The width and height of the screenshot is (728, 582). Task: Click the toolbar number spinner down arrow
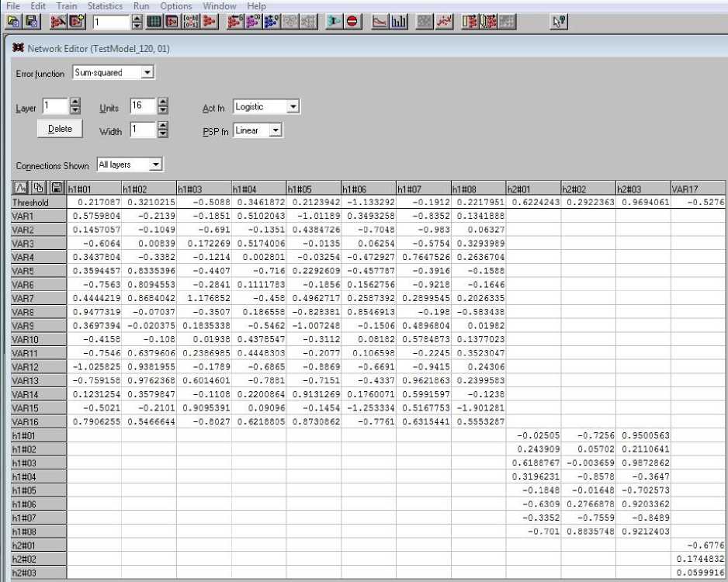pyautogui.click(x=137, y=26)
